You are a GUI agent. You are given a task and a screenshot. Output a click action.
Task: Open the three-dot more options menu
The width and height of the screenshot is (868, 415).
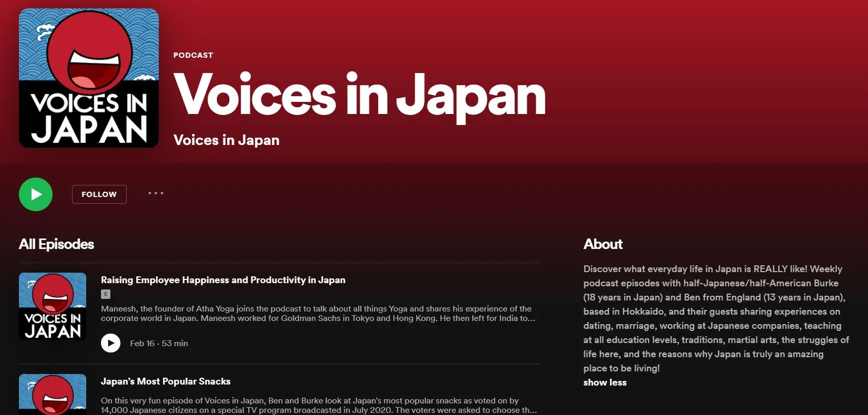coord(156,193)
